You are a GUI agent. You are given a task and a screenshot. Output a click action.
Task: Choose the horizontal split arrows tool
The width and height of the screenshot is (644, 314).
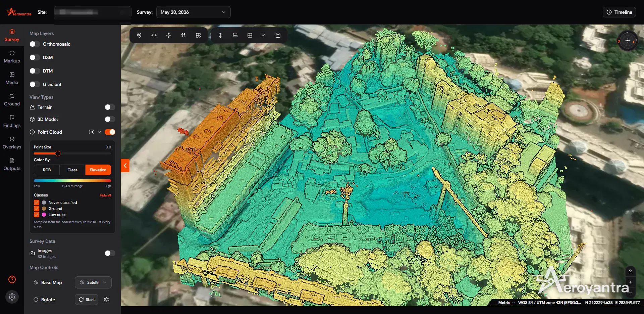coord(154,35)
